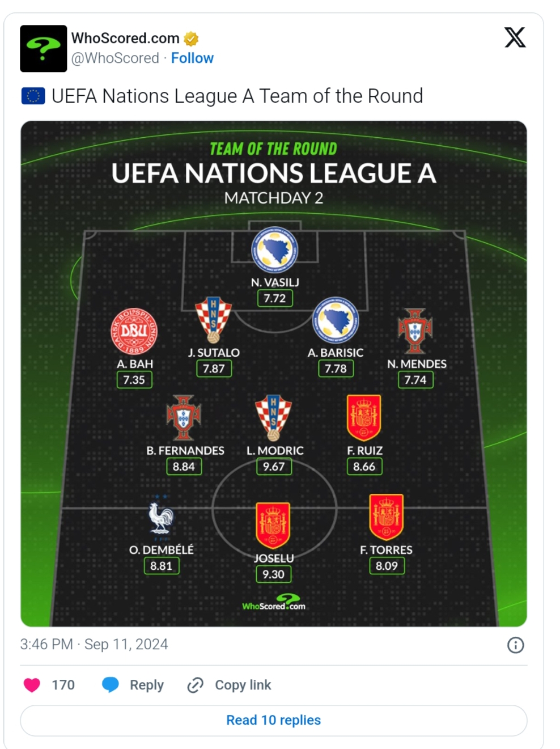Open the WhoScored profile avatar
560x749 pixels.
coord(43,48)
